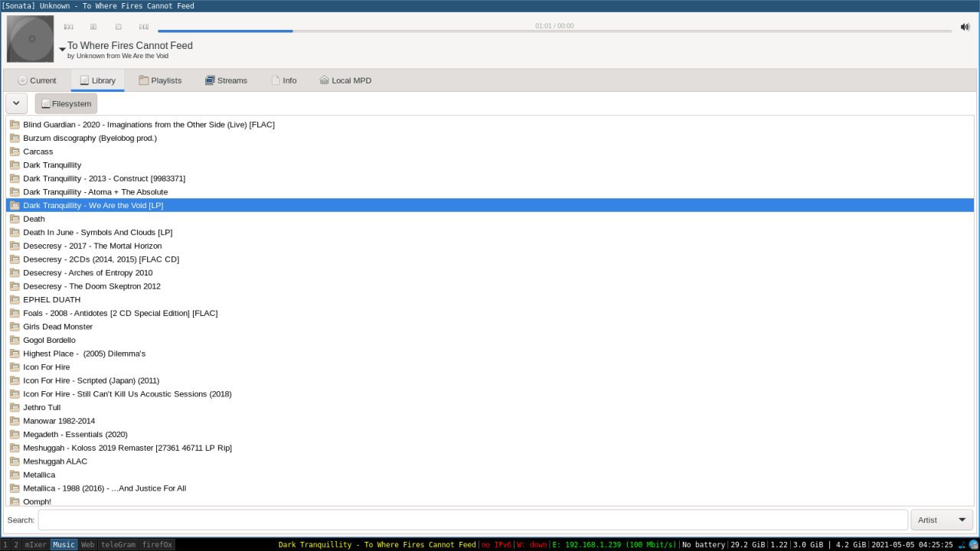980x551 pixels.
Task: Switch to the mIxer workspace
Action: point(35,545)
